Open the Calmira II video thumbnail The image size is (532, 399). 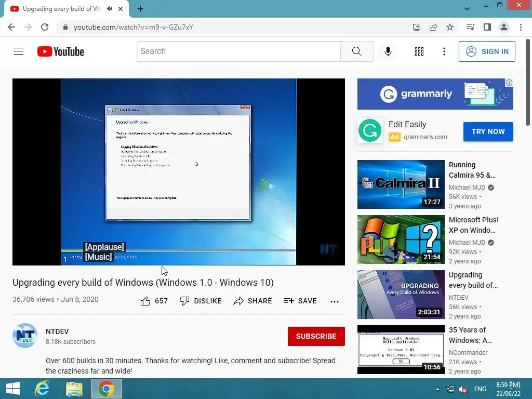pyautogui.click(x=401, y=184)
